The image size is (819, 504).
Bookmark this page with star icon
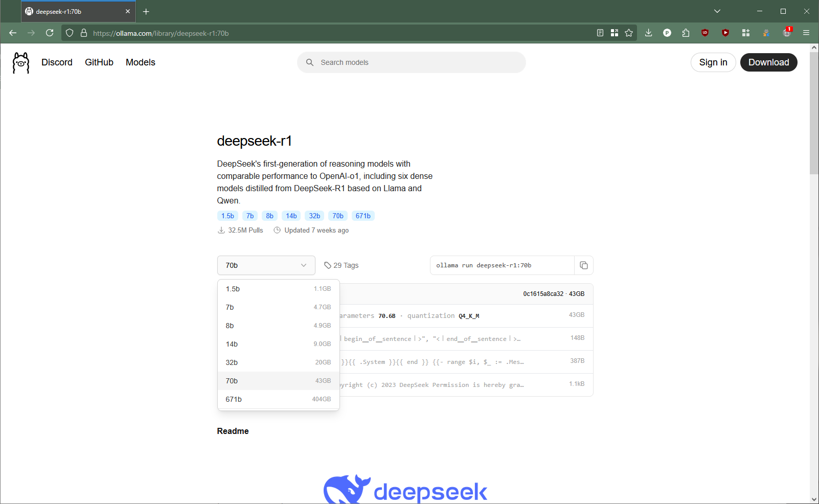tap(629, 33)
